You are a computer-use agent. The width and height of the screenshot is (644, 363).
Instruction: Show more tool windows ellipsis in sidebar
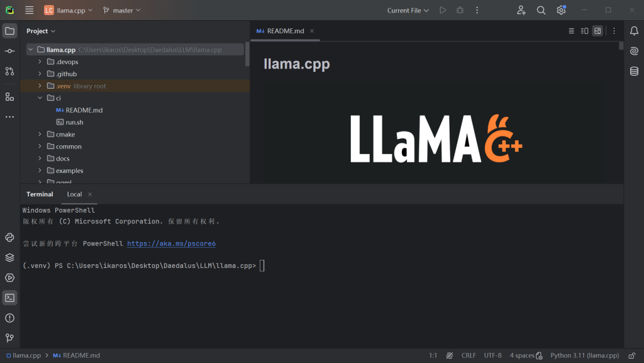10,117
